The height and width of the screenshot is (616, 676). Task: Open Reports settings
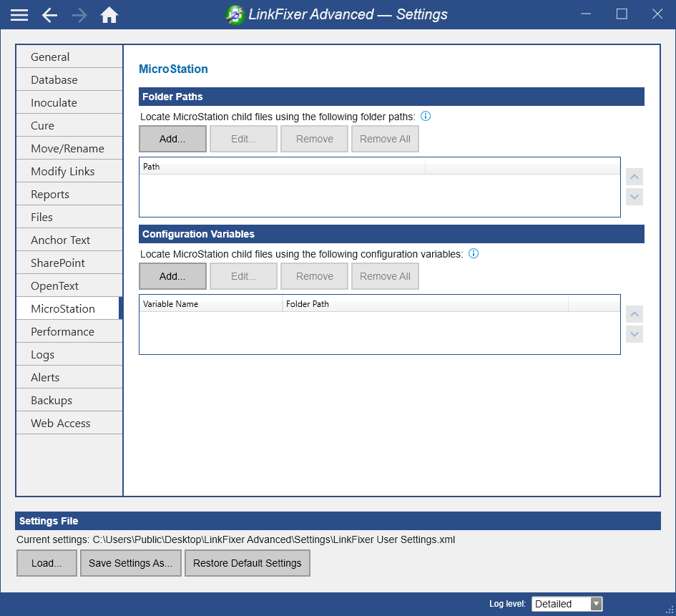[69, 194]
